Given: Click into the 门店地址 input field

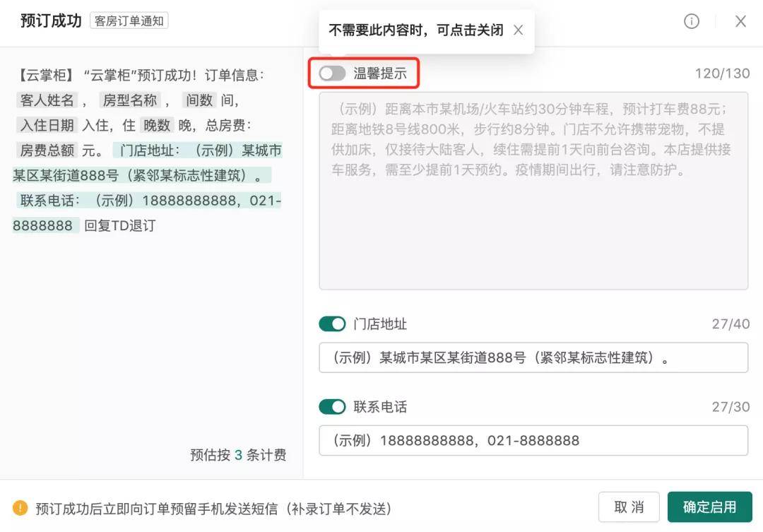Looking at the screenshot, I should [x=533, y=357].
